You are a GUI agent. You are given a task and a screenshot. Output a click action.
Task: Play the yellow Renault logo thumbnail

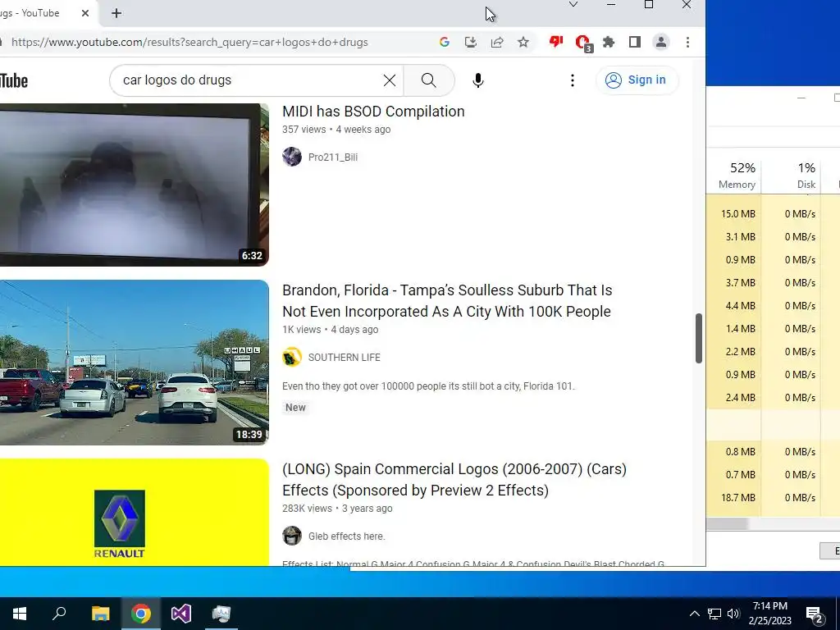pyautogui.click(x=134, y=513)
